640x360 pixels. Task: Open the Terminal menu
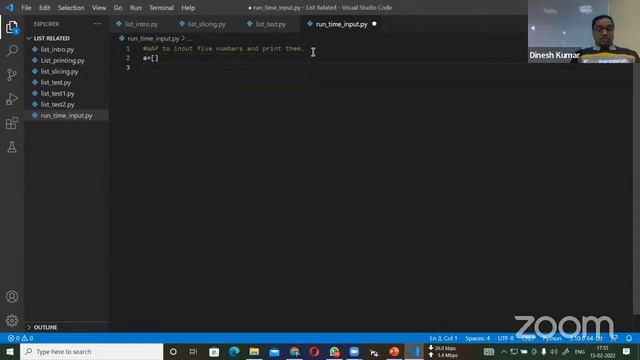(161, 8)
